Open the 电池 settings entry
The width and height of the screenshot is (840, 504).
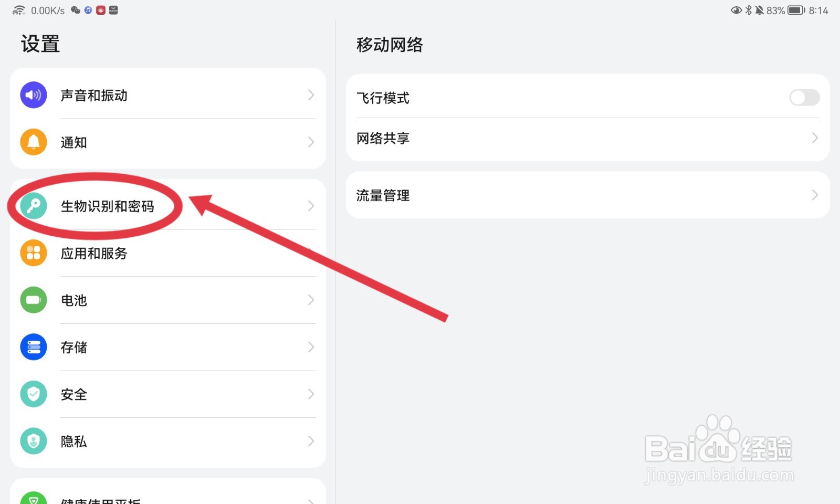click(x=168, y=300)
